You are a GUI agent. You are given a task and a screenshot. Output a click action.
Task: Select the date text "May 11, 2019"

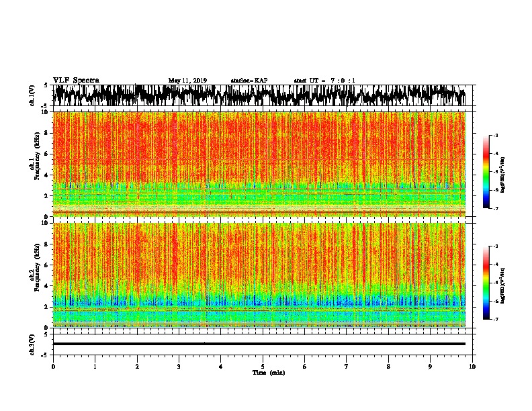tap(187, 81)
